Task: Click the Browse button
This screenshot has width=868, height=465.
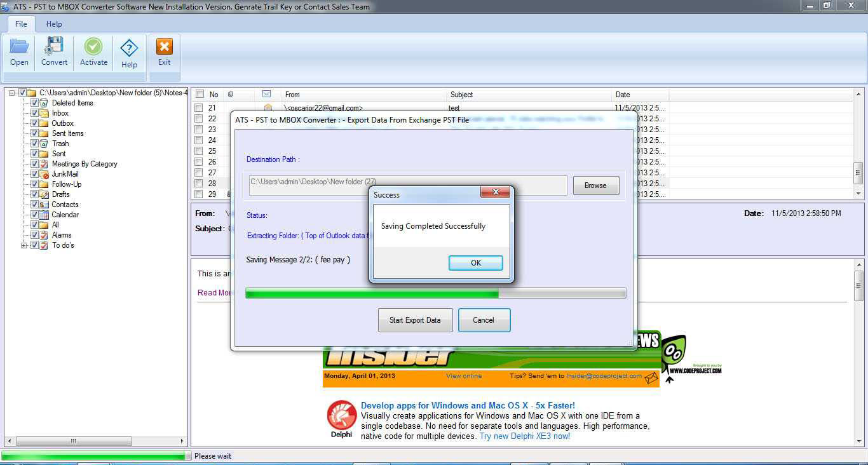Action: click(595, 185)
